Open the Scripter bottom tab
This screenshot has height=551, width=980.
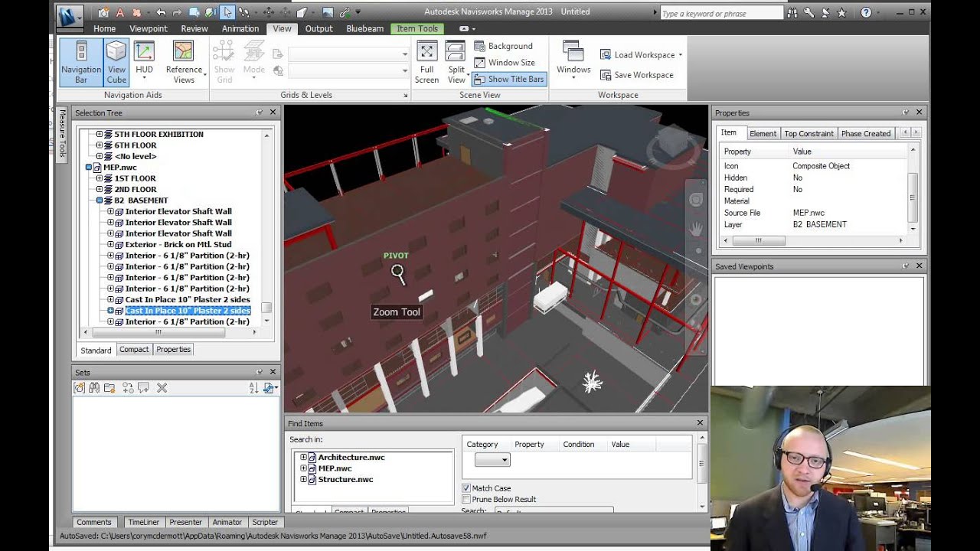point(265,522)
